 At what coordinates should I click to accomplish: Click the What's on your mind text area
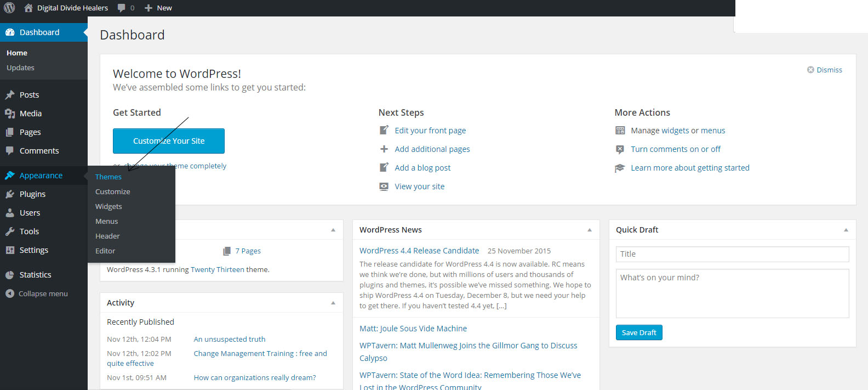coord(733,293)
